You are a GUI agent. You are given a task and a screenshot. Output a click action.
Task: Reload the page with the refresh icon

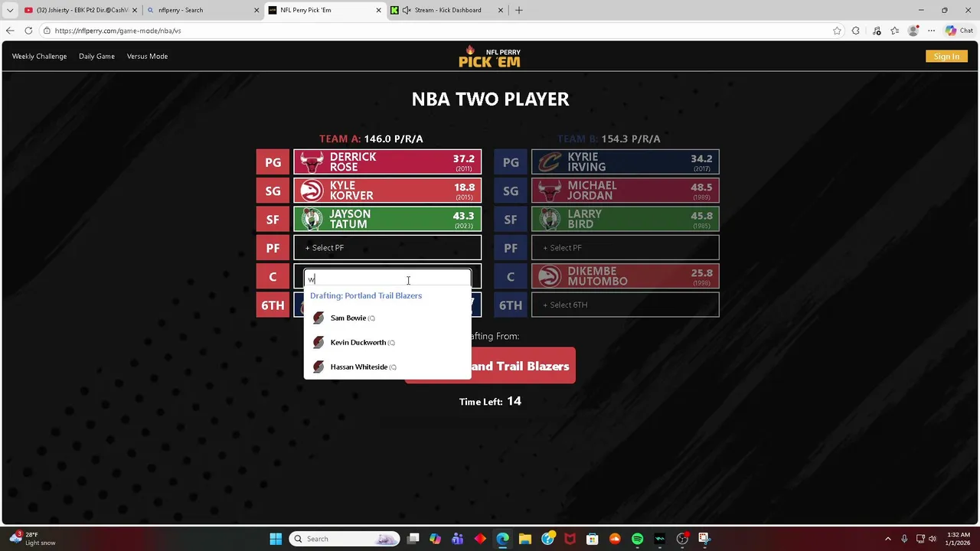pyautogui.click(x=28, y=31)
